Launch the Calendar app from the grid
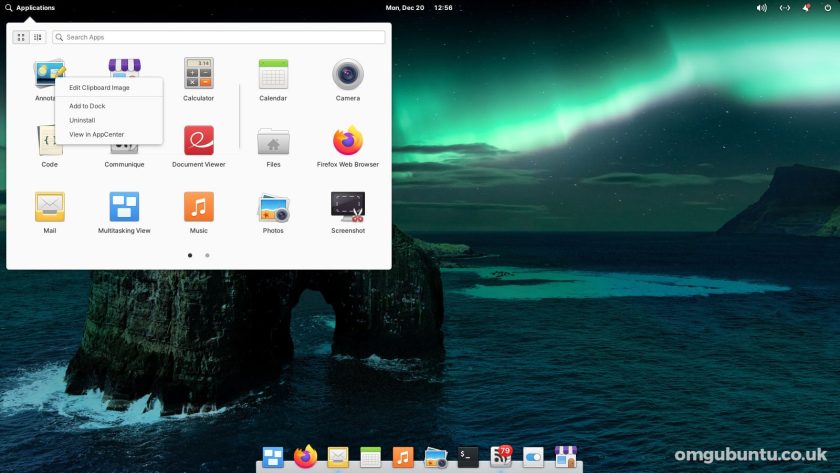The width and height of the screenshot is (840, 473). tap(273, 74)
